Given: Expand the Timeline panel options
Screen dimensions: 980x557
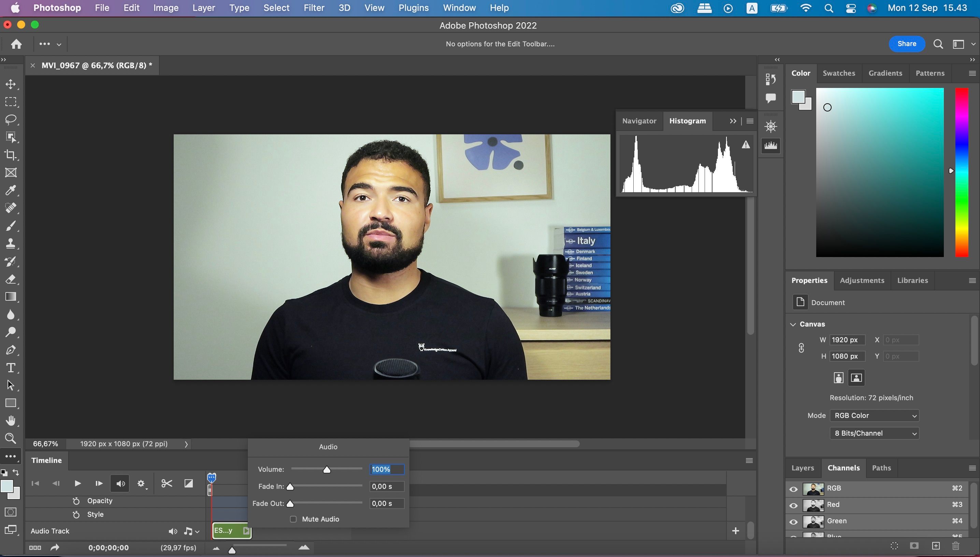Looking at the screenshot, I should (x=748, y=460).
